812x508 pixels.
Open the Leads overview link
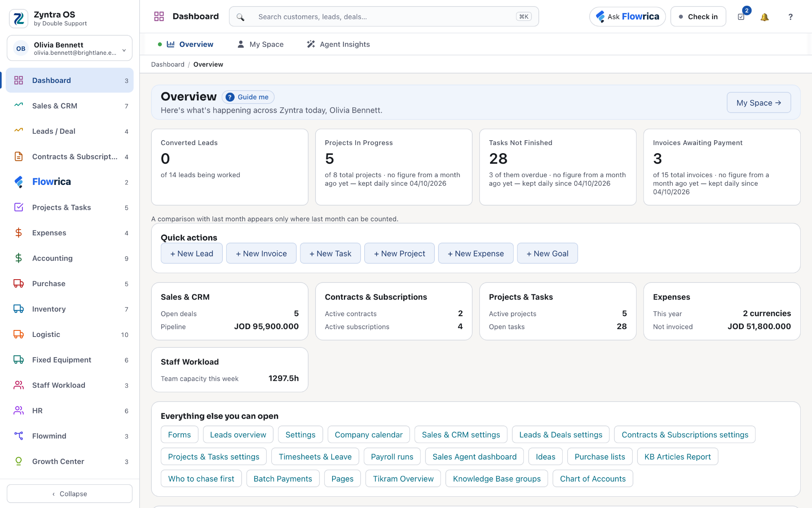(238, 435)
